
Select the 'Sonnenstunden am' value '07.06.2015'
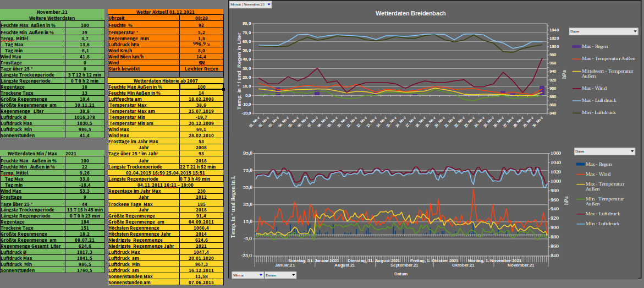[202, 282]
